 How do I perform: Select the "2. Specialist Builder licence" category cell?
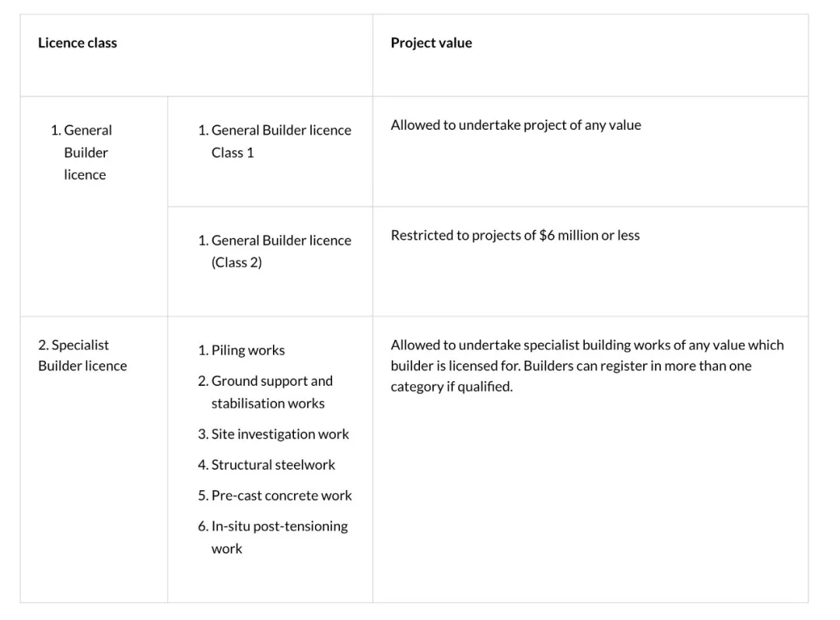[82, 356]
